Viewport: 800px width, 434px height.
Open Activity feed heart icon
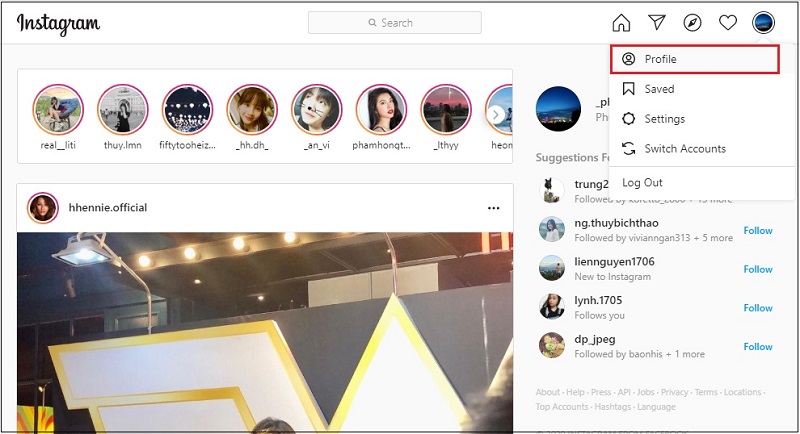(728, 23)
